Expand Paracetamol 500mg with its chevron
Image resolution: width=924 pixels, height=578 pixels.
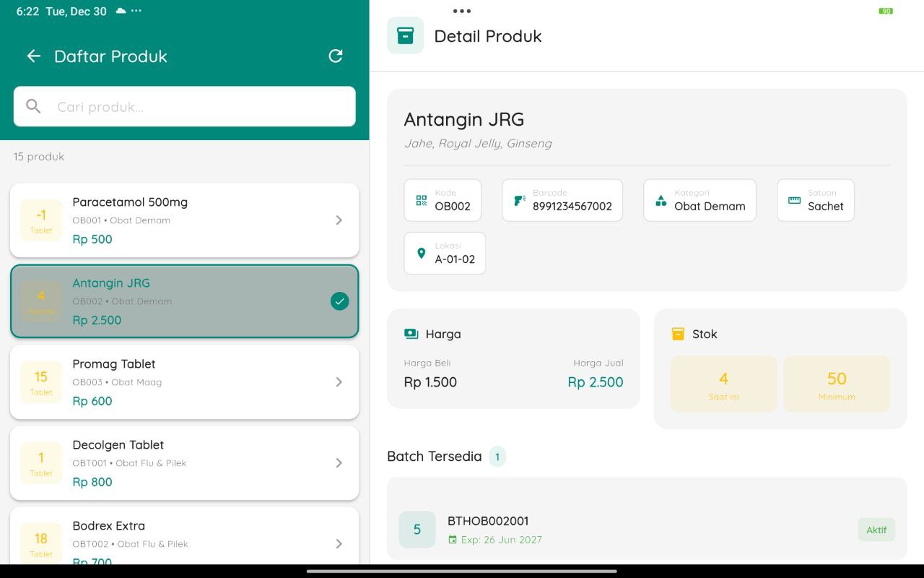(339, 220)
